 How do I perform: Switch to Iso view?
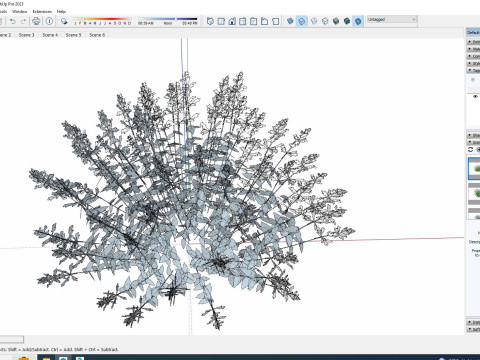(210, 21)
